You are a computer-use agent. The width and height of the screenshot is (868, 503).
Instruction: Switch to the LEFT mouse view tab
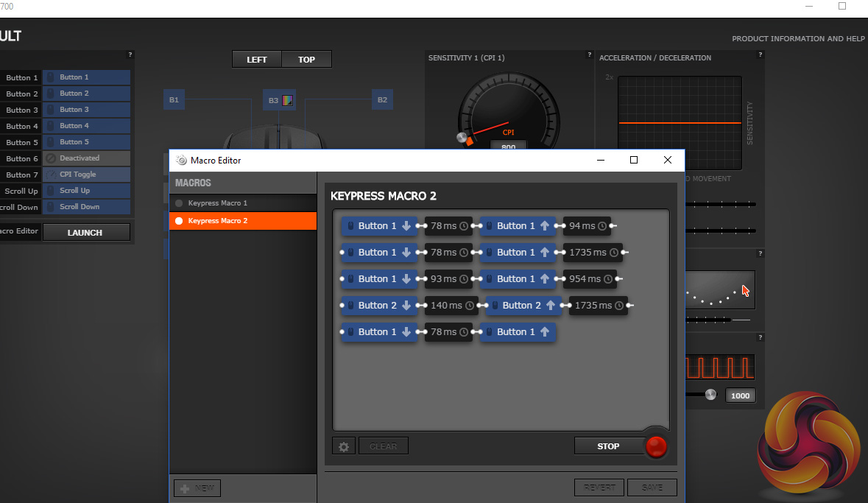257,60
